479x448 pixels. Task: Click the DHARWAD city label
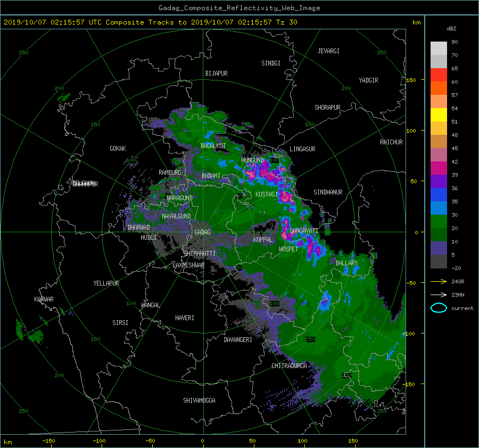(x=138, y=227)
